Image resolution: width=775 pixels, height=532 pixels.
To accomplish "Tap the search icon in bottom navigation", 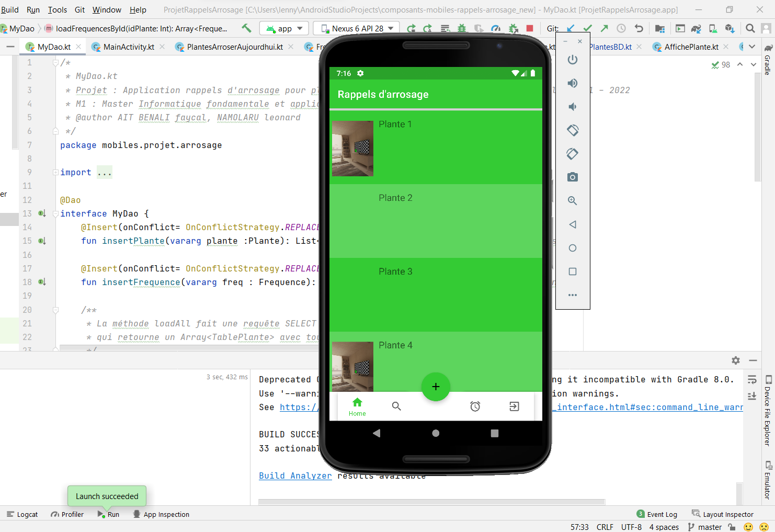I will (x=396, y=406).
